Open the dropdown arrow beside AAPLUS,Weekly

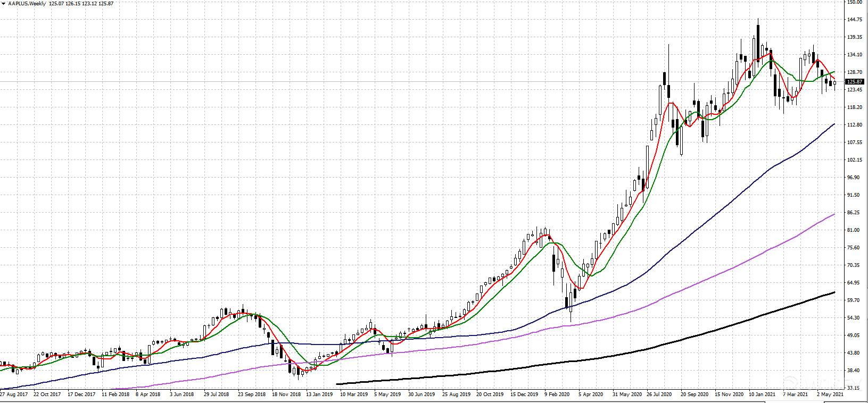point(3,4)
